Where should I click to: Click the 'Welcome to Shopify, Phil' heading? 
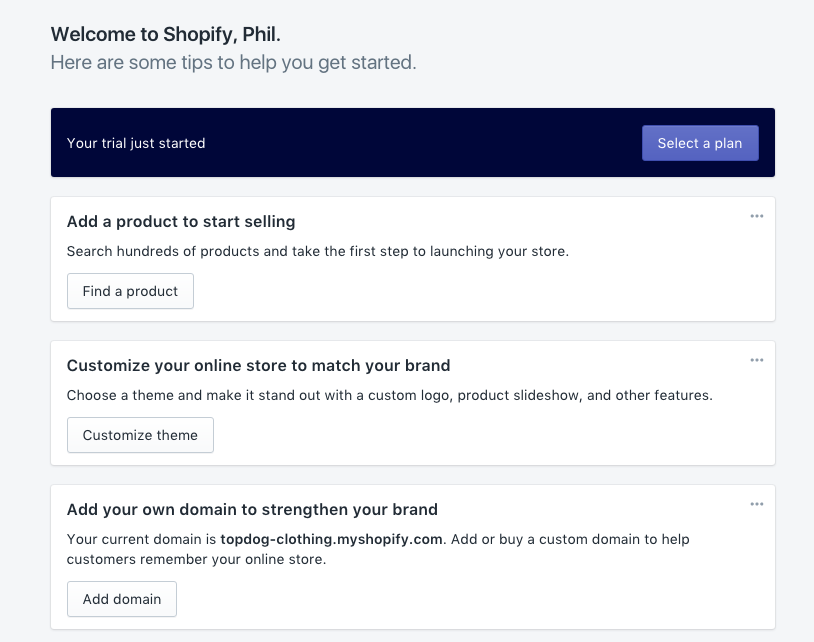click(164, 33)
